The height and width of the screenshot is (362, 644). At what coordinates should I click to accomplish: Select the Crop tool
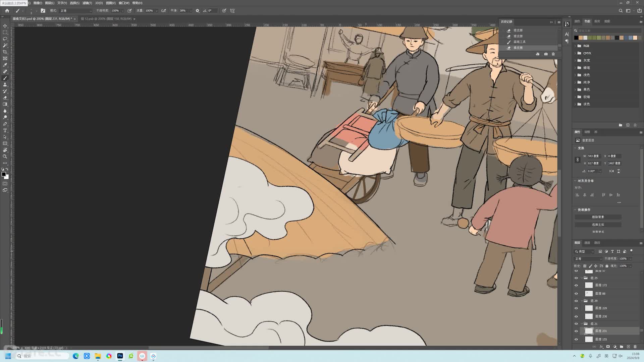(5, 52)
